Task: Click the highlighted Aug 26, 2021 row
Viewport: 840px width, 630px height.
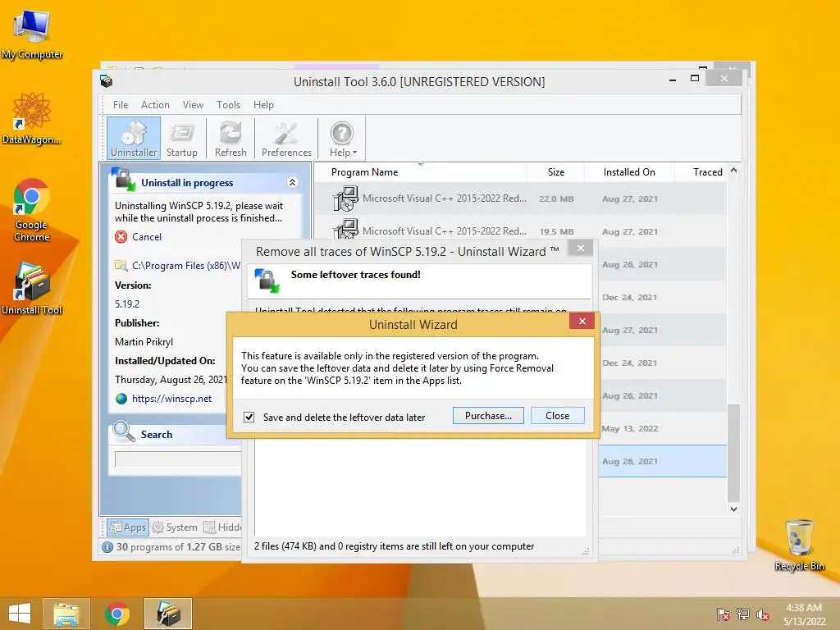Action: point(663,461)
